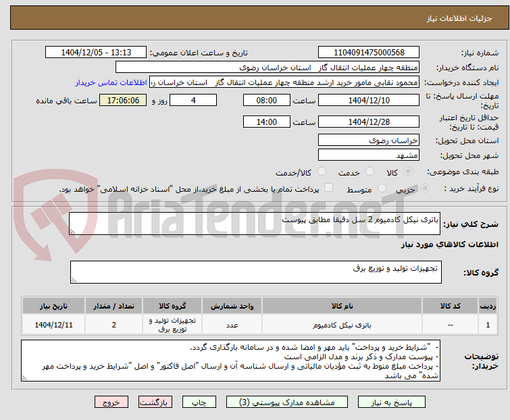
Task: Select the کالا/خدمت radio button
Action: coord(322,172)
